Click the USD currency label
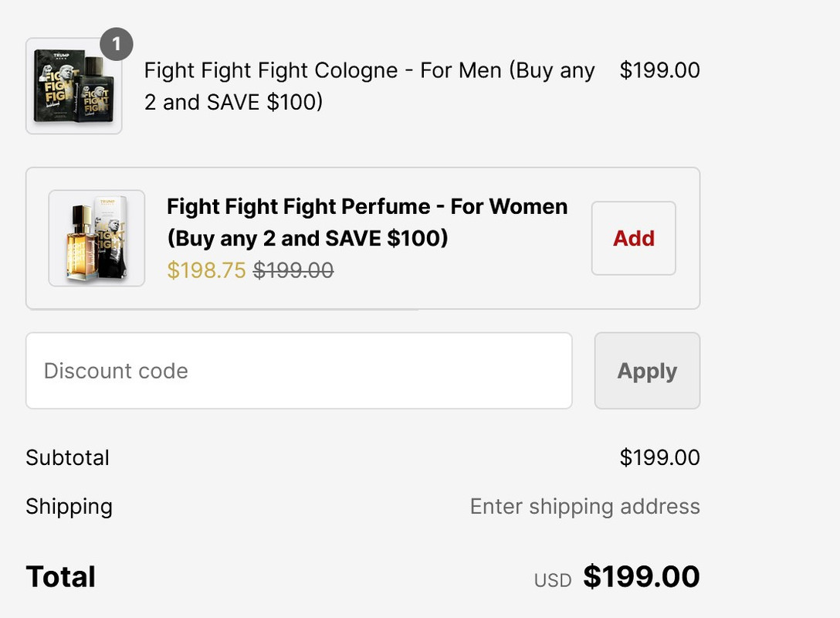 tap(553, 580)
